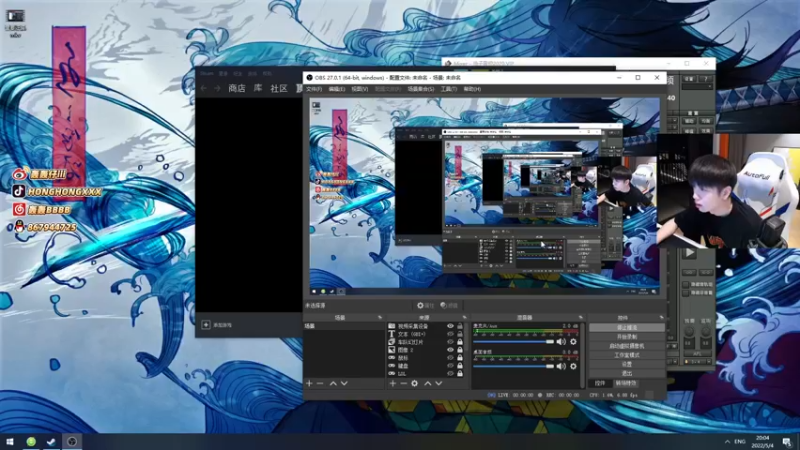The width and height of the screenshot is (800, 450).
Task: Add a new source with the plus icon
Action: pyautogui.click(x=392, y=383)
